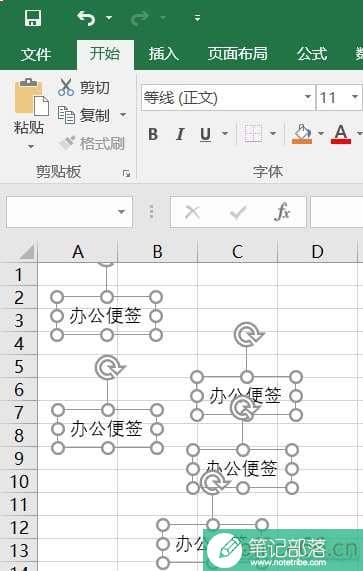Click the 格式刷 format painter
Image resolution: width=363 pixels, height=571 pixels.
91,143
